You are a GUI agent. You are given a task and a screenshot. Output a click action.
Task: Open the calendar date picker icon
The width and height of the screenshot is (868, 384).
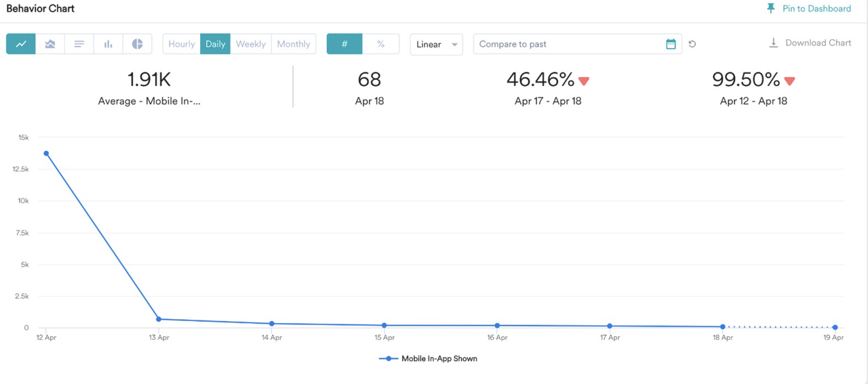pyautogui.click(x=671, y=44)
